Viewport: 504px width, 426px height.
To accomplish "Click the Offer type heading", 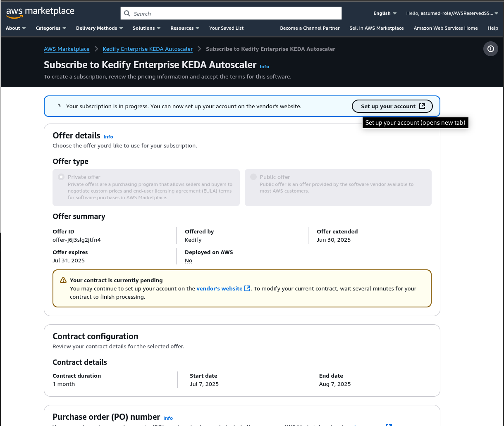I will click(x=70, y=162).
